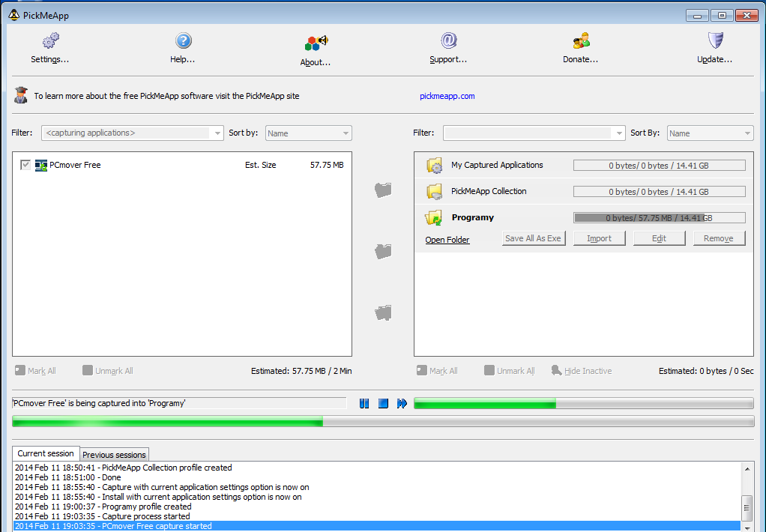Image resolution: width=766 pixels, height=532 pixels.
Task: Click the bottom gray transfer arrow icon
Action: click(x=383, y=312)
